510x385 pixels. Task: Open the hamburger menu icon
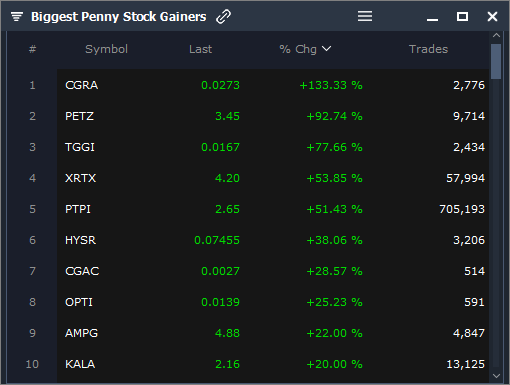(365, 16)
